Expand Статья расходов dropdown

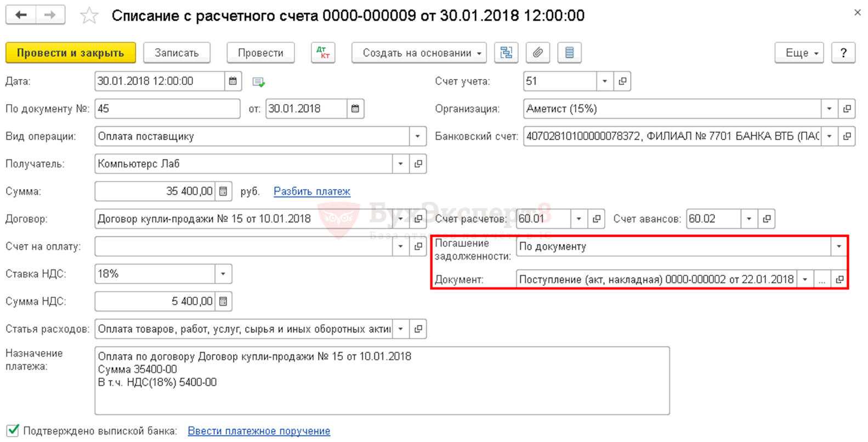(x=401, y=329)
